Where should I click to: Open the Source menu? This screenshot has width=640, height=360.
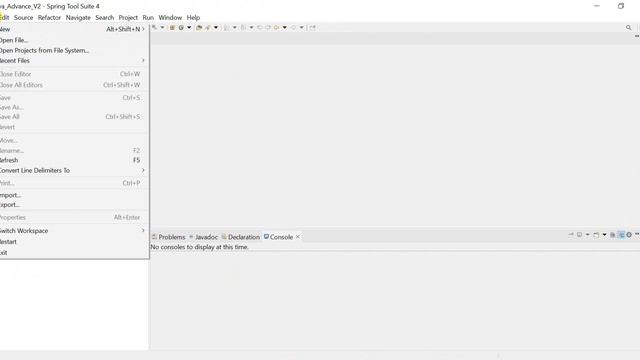pos(23,18)
